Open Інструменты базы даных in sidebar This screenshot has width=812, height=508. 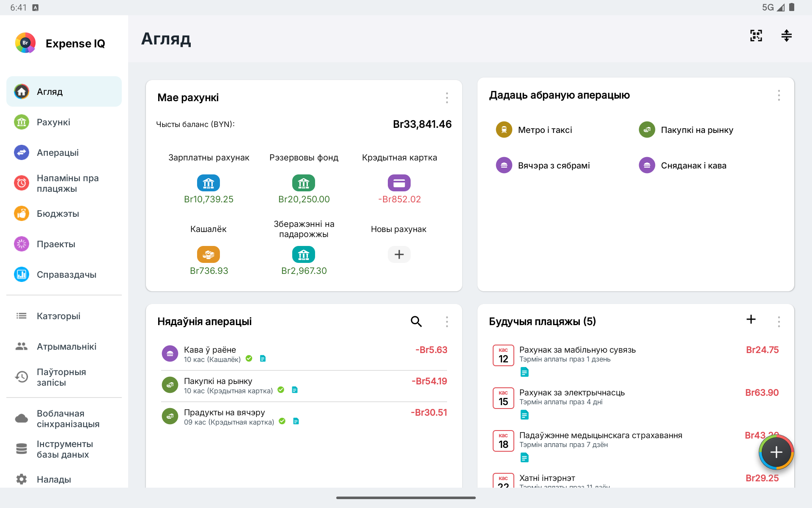click(64, 449)
